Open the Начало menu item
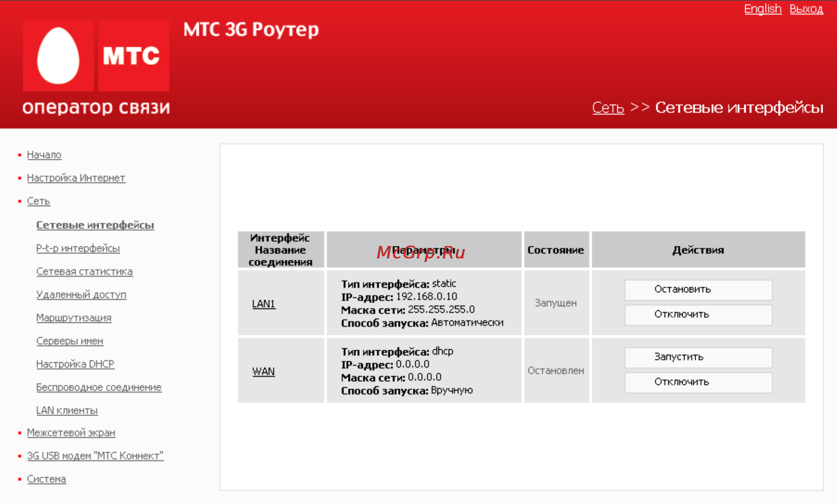Image resolution: width=837 pixels, height=504 pixels. [x=44, y=155]
